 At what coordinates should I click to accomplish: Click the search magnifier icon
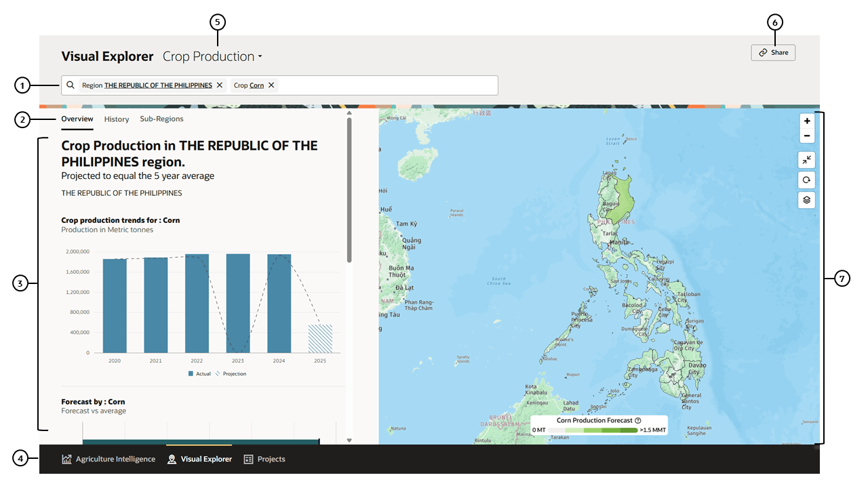[71, 85]
